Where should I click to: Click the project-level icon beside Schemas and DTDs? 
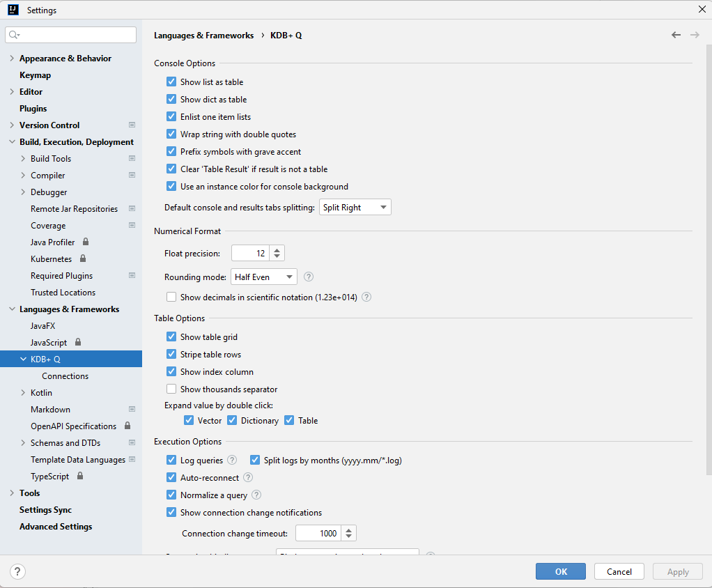tap(132, 442)
